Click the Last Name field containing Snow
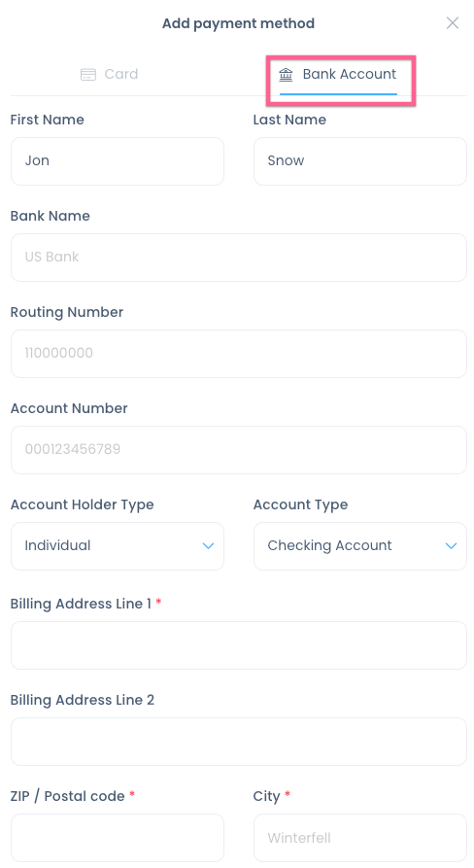 pos(360,161)
